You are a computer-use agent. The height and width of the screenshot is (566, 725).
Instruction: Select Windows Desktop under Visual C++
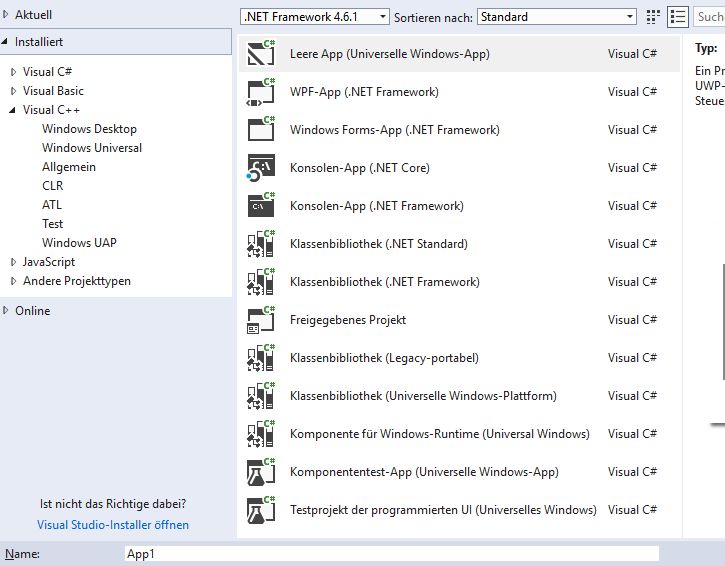click(89, 129)
